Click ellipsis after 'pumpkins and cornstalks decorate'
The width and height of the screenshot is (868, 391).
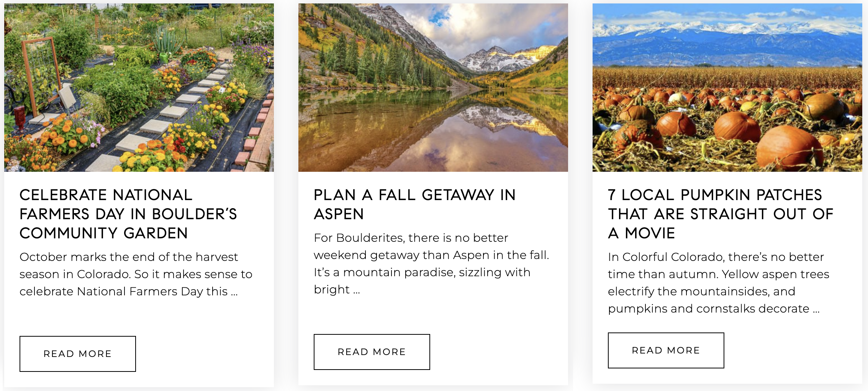point(816,310)
